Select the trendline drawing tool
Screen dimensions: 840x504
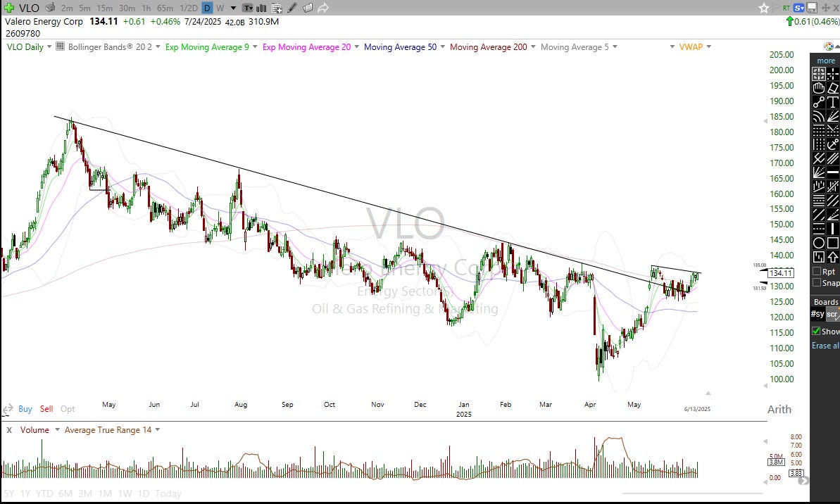pyautogui.click(x=819, y=102)
